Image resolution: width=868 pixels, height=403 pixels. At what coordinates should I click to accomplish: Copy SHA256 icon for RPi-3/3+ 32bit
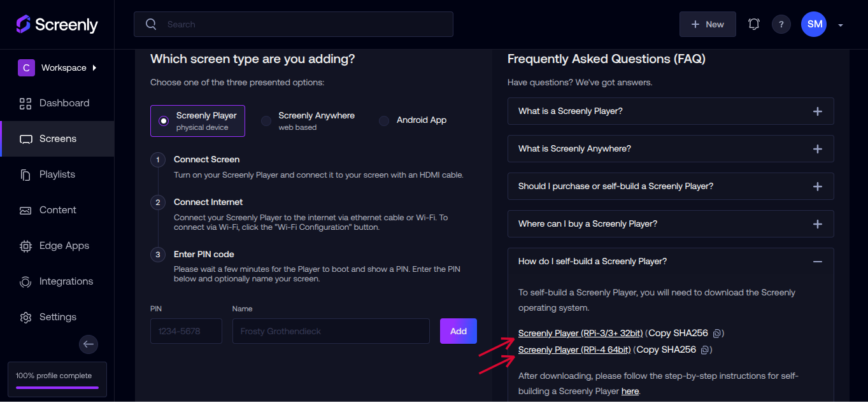716,333
